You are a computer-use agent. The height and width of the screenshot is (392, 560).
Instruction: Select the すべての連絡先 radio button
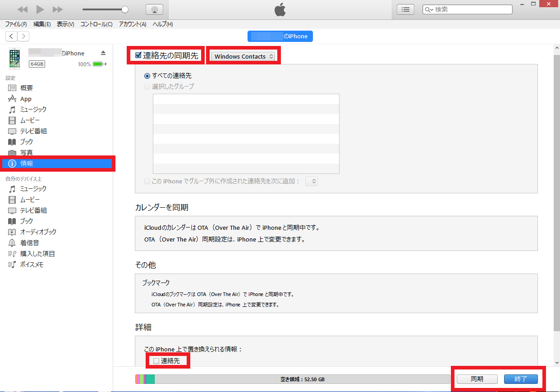click(x=147, y=76)
